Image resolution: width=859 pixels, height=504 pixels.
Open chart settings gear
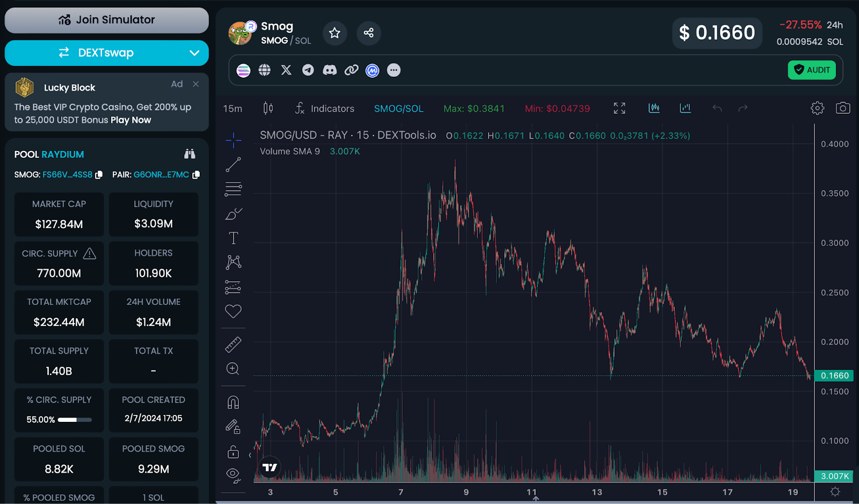tap(817, 108)
